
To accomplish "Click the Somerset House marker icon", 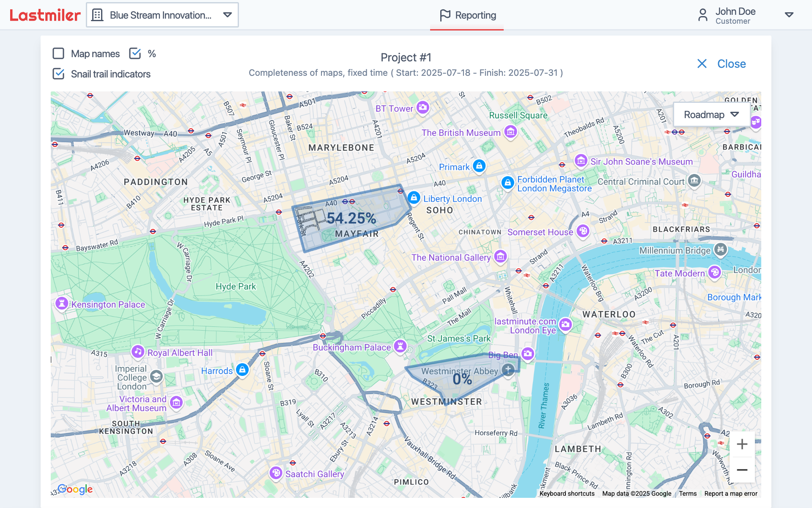I will coord(583,231).
